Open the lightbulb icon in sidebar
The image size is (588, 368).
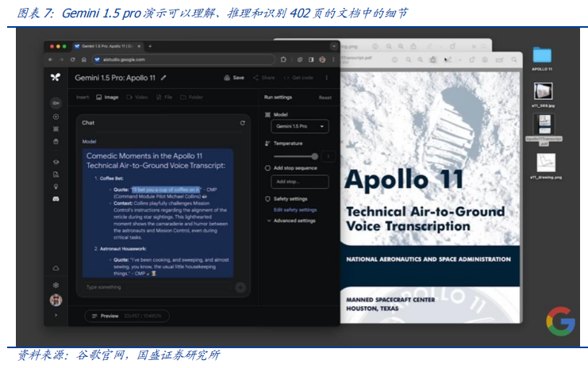point(56,186)
